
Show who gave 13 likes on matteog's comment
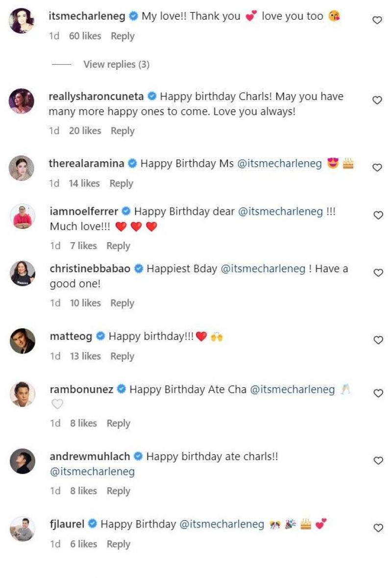85,356
